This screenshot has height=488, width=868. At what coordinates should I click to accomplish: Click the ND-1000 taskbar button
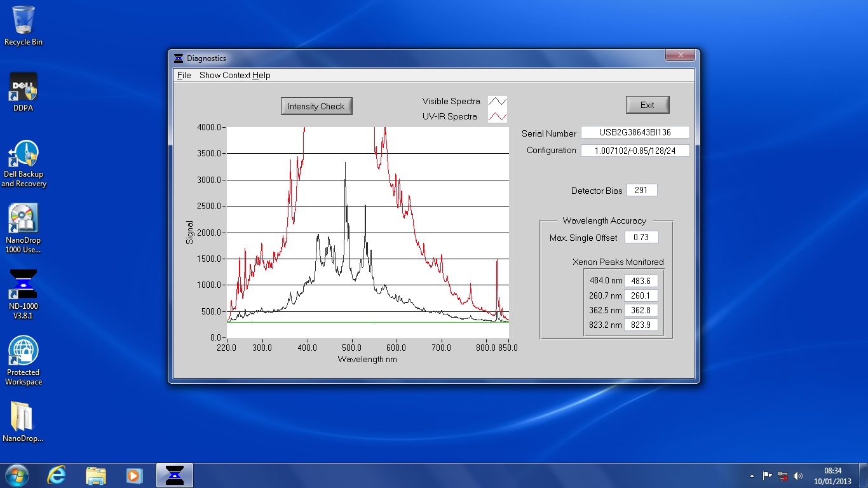click(174, 475)
